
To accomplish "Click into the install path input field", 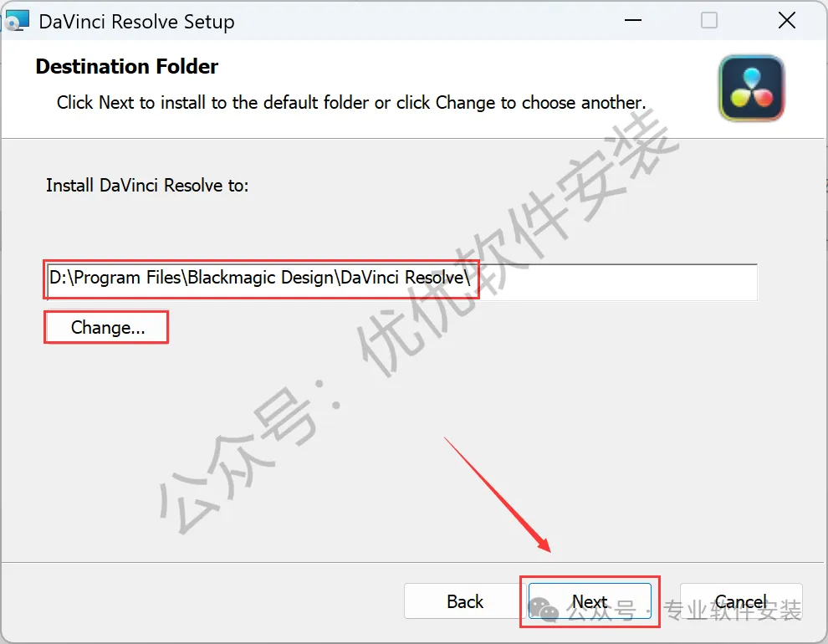I will [401, 283].
